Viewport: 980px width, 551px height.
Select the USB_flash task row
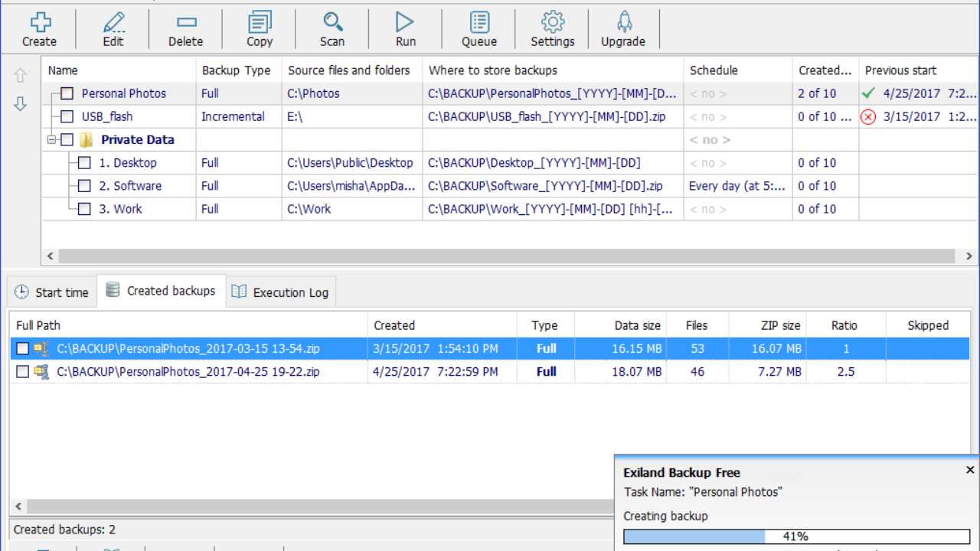510,116
